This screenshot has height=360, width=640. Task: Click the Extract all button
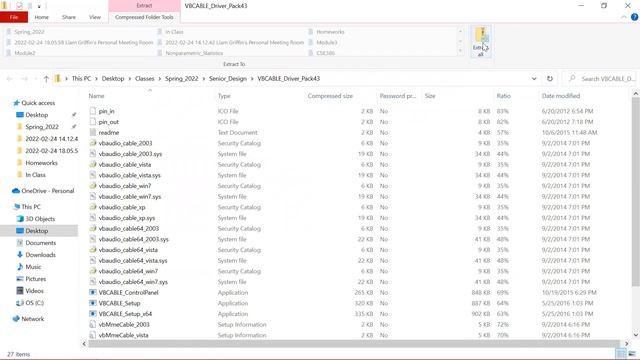(481, 42)
